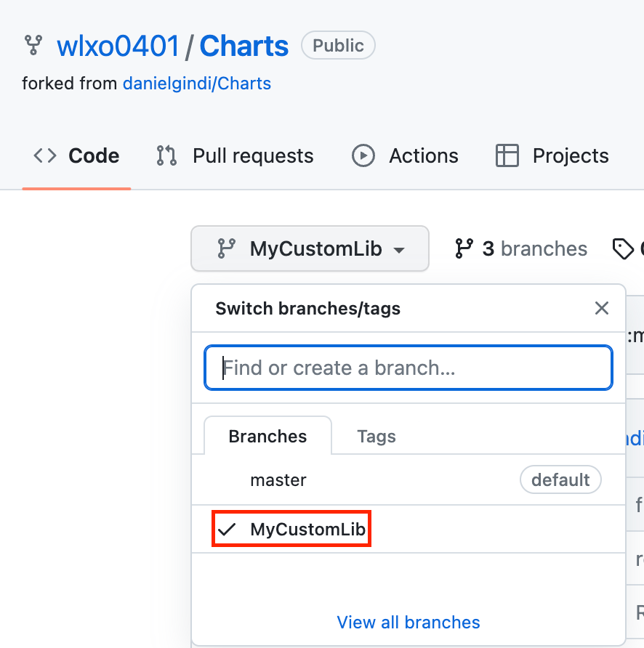
Task: Click the Projects table icon
Action: coord(507,155)
